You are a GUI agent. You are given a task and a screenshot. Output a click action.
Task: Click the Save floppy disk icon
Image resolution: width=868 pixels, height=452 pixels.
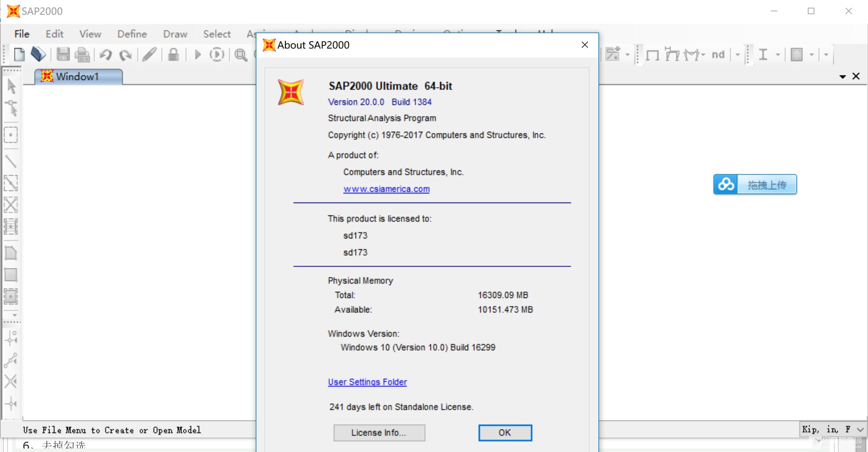coord(63,55)
